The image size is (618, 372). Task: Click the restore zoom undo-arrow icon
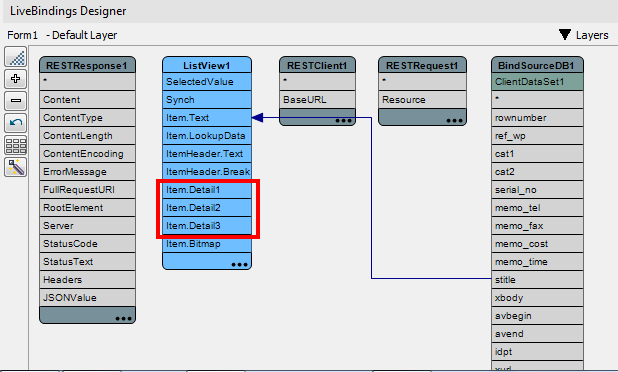tap(16, 123)
